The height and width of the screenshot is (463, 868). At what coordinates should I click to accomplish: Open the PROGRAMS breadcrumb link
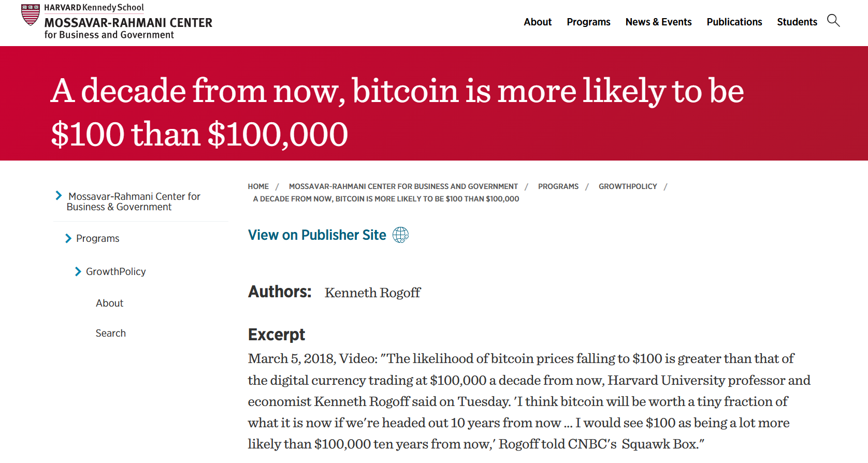click(558, 186)
